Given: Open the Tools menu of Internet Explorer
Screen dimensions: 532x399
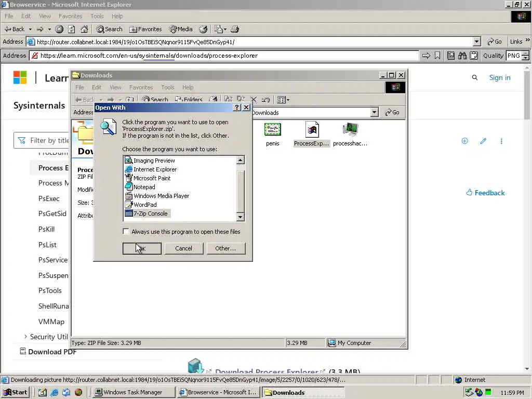Looking at the screenshot, I should tap(97, 16).
